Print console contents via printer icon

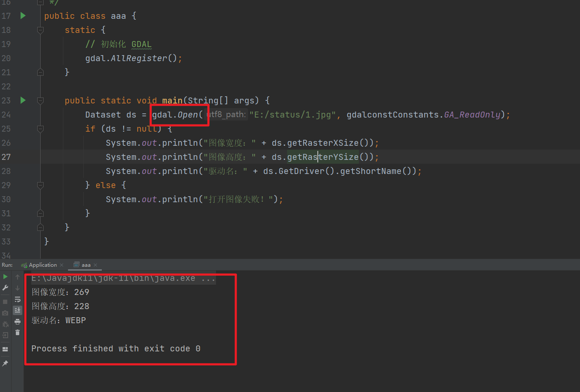point(18,322)
